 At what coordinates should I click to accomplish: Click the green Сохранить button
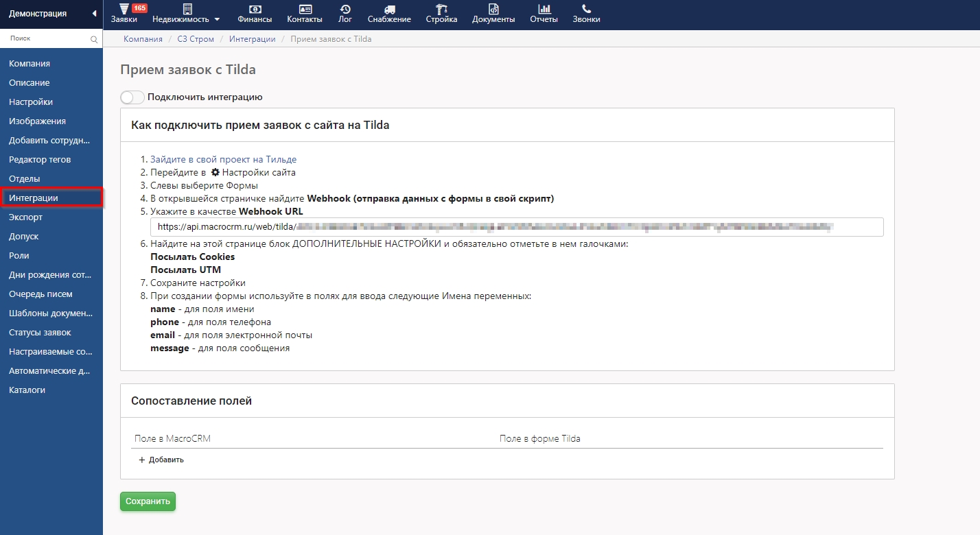pos(148,501)
